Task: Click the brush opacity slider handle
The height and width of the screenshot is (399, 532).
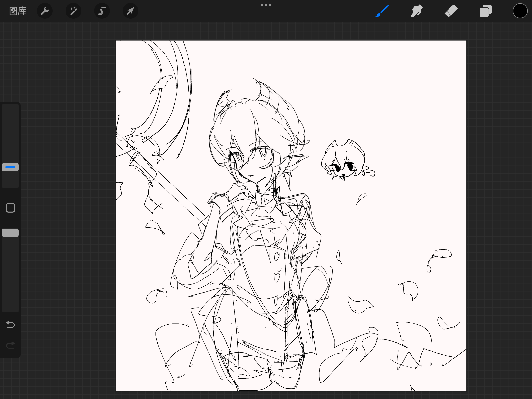Action: click(10, 233)
